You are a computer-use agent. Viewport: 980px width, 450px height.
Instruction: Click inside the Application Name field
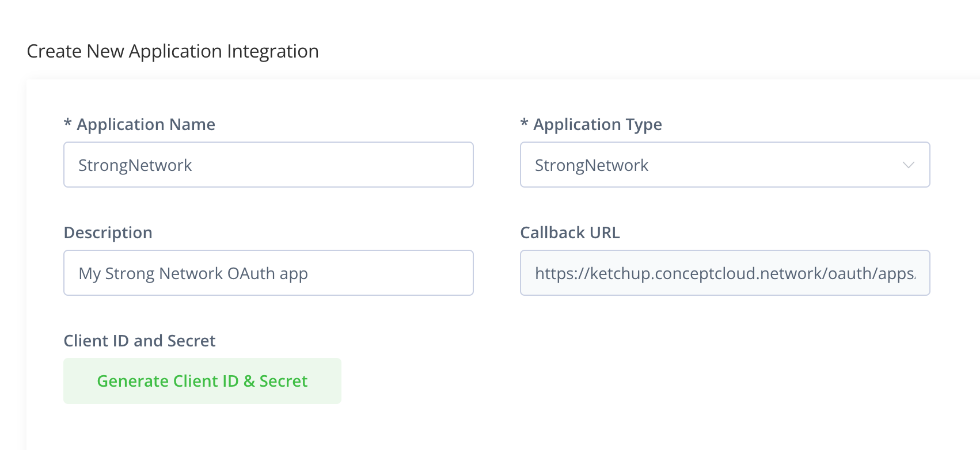[268, 165]
